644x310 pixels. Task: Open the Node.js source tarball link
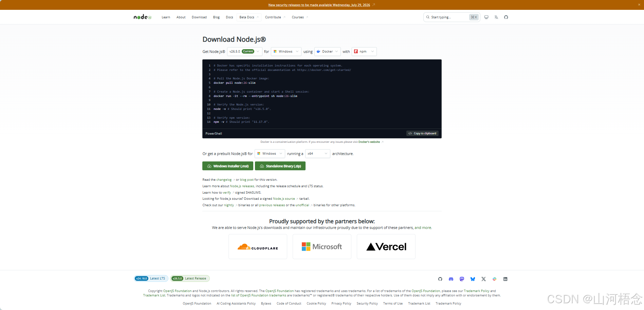click(x=284, y=199)
